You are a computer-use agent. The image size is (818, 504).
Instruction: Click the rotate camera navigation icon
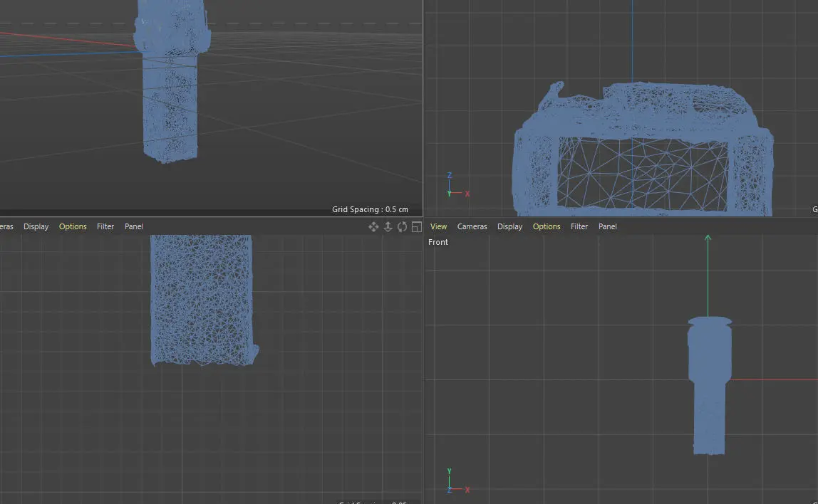coord(402,226)
